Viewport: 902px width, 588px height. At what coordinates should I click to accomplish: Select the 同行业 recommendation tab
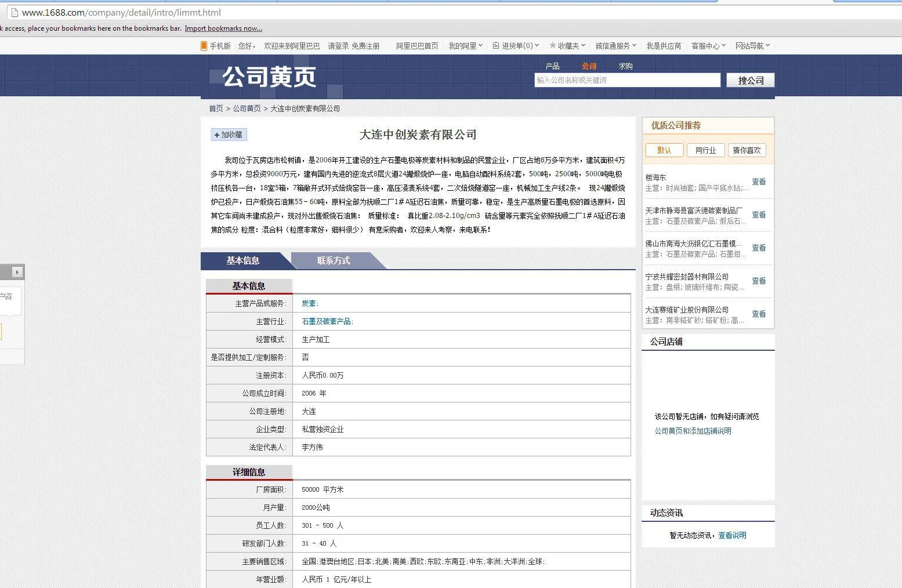coord(706,150)
